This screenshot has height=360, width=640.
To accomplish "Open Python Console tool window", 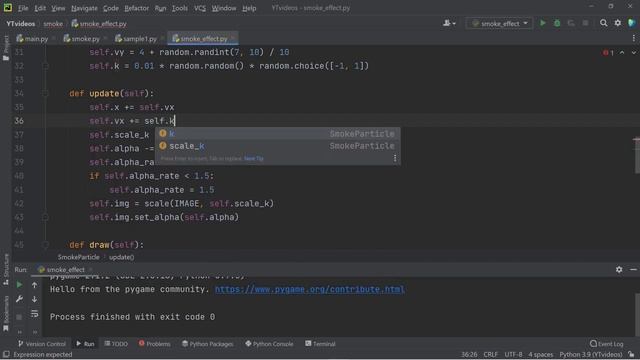I will pos(269,344).
